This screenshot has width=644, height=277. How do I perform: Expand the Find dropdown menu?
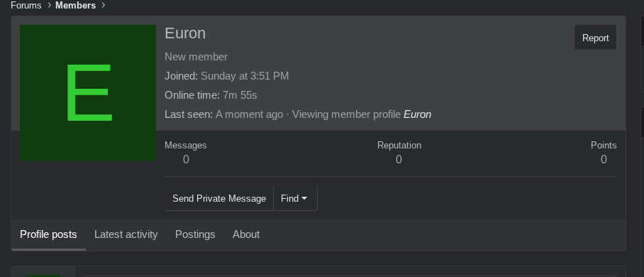[295, 198]
